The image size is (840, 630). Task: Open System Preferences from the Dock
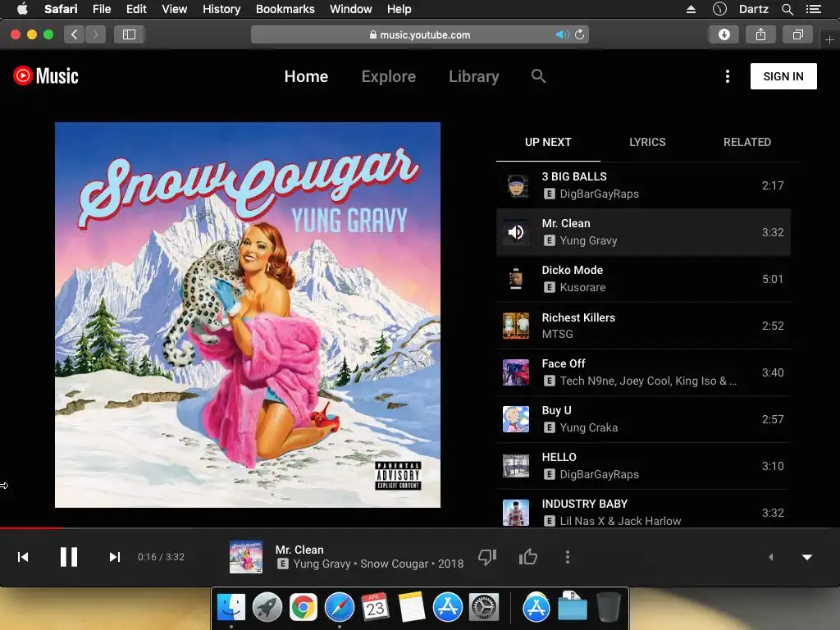(x=484, y=608)
